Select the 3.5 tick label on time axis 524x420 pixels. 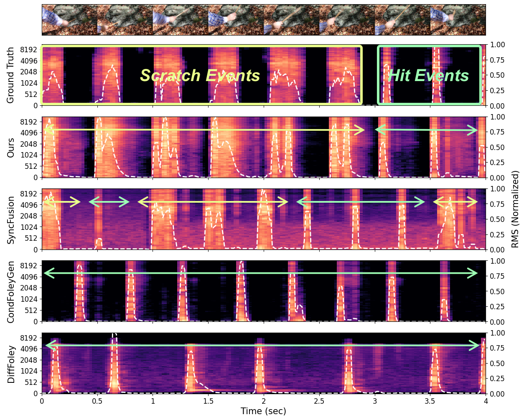430,401
